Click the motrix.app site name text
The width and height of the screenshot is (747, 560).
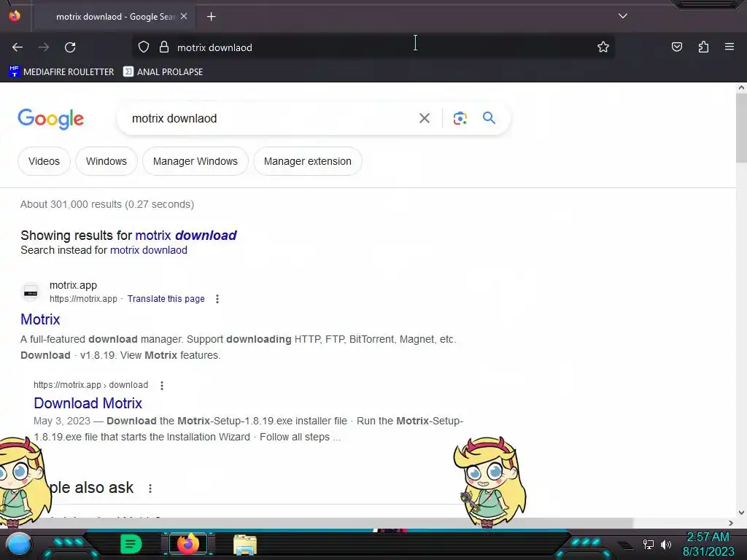tap(74, 285)
